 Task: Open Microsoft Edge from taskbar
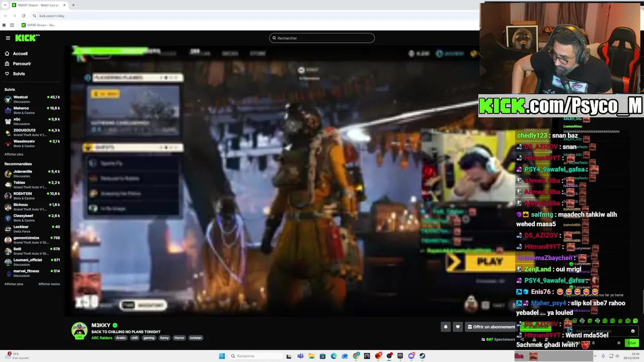point(334,356)
